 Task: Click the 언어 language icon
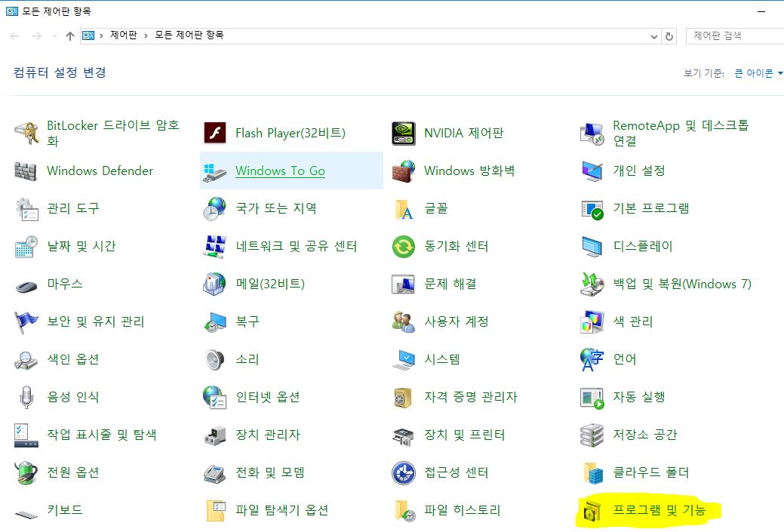tap(592, 359)
